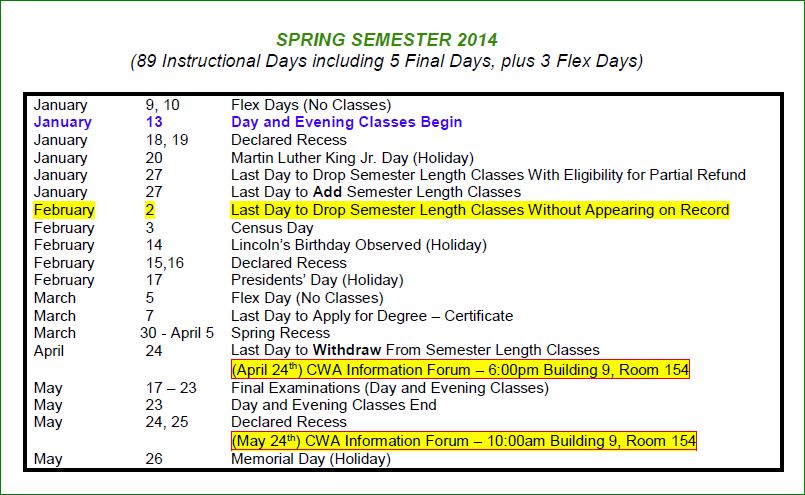Image resolution: width=805 pixels, height=495 pixels.
Task: Click the highlighted 'February' month cell
Action: coord(64,210)
